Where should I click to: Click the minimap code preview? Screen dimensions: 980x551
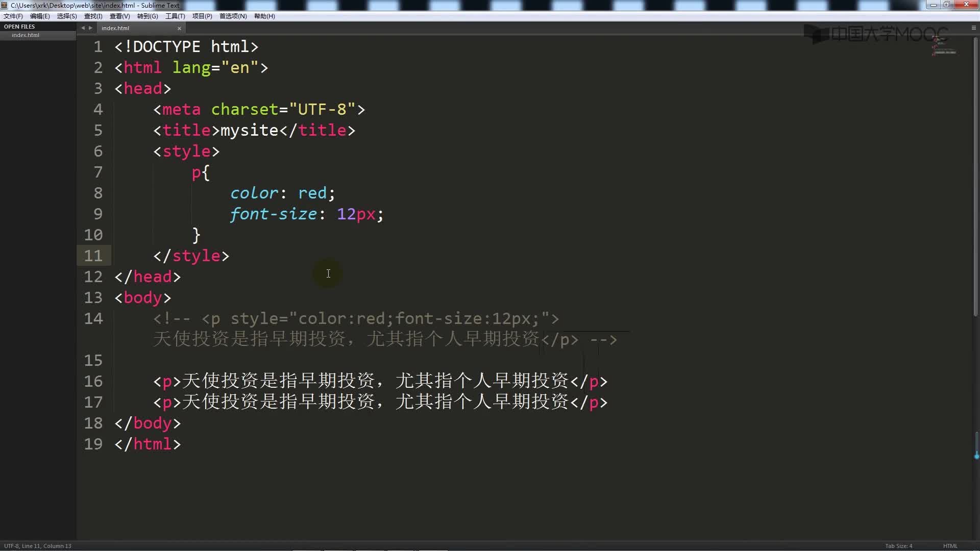943,46
